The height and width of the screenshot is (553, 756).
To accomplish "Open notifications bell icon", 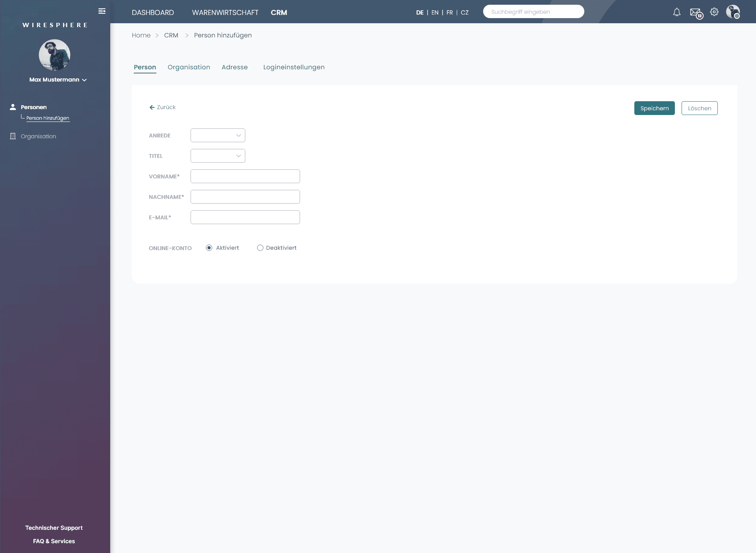I will coord(676,12).
